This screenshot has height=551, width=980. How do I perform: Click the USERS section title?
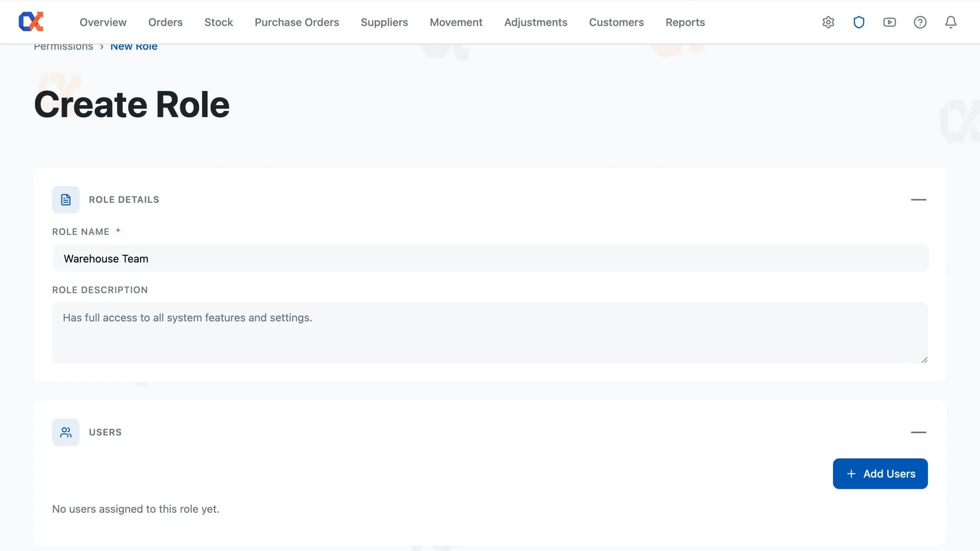click(105, 432)
